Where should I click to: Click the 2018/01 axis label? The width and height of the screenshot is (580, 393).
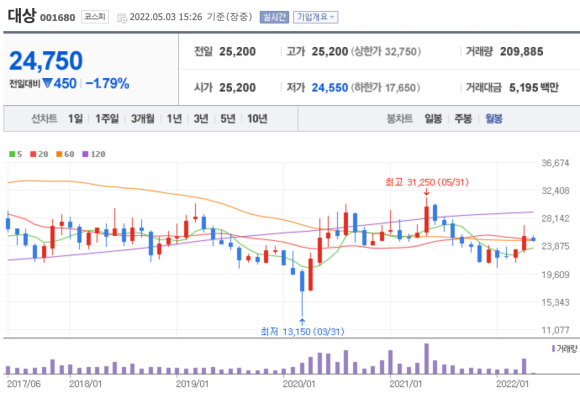coord(85,384)
